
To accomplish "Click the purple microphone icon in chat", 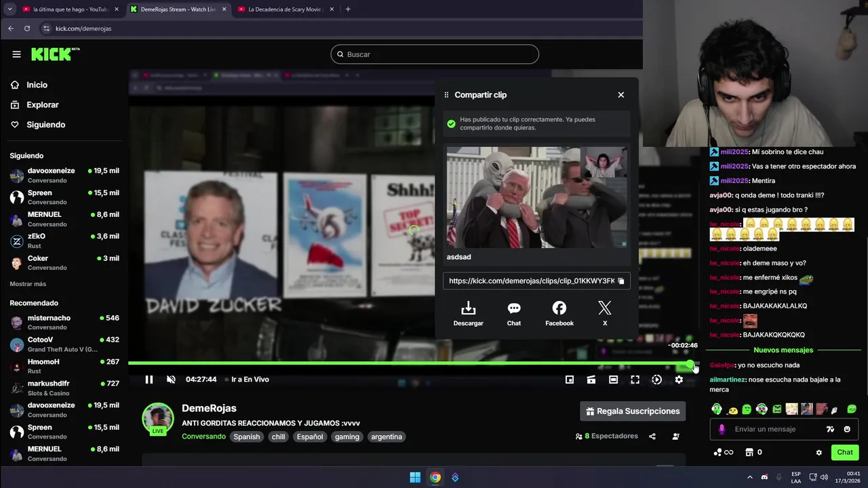I will [722, 429].
